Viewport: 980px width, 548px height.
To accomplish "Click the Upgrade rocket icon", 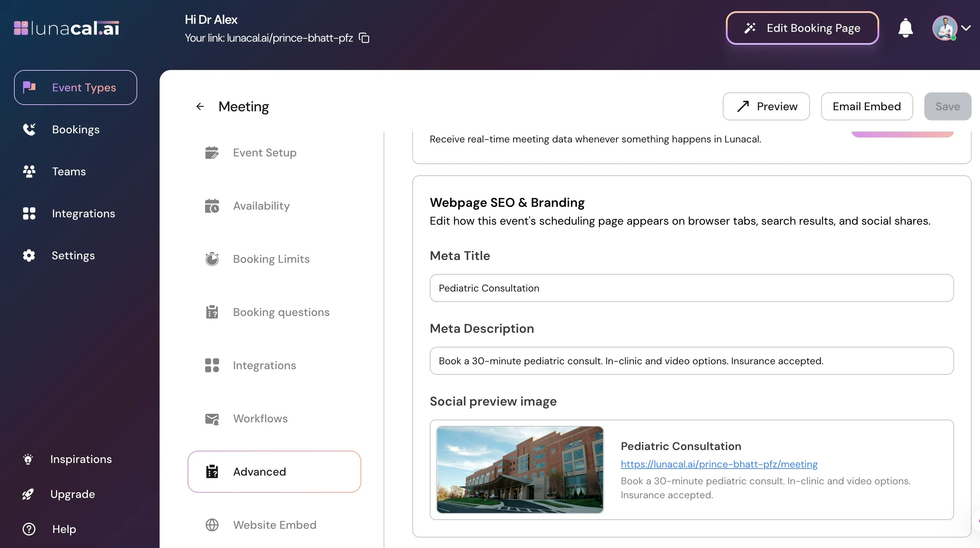I will coord(28,494).
